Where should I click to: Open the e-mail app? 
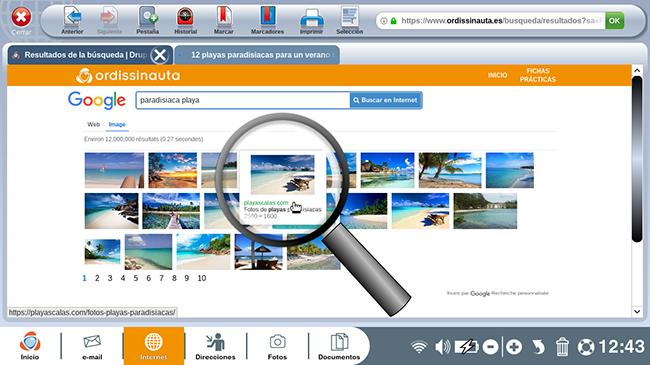click(92, 346)
